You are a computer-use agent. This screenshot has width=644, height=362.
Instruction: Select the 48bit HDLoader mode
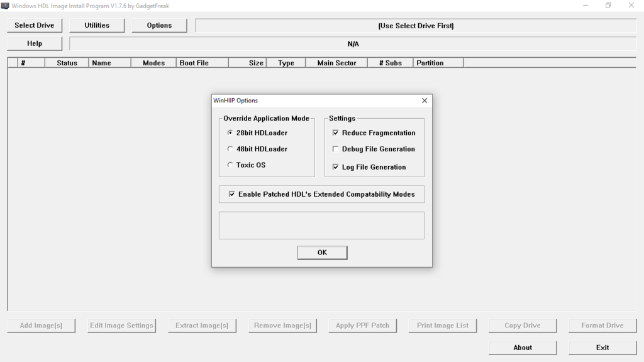[230, 148]
